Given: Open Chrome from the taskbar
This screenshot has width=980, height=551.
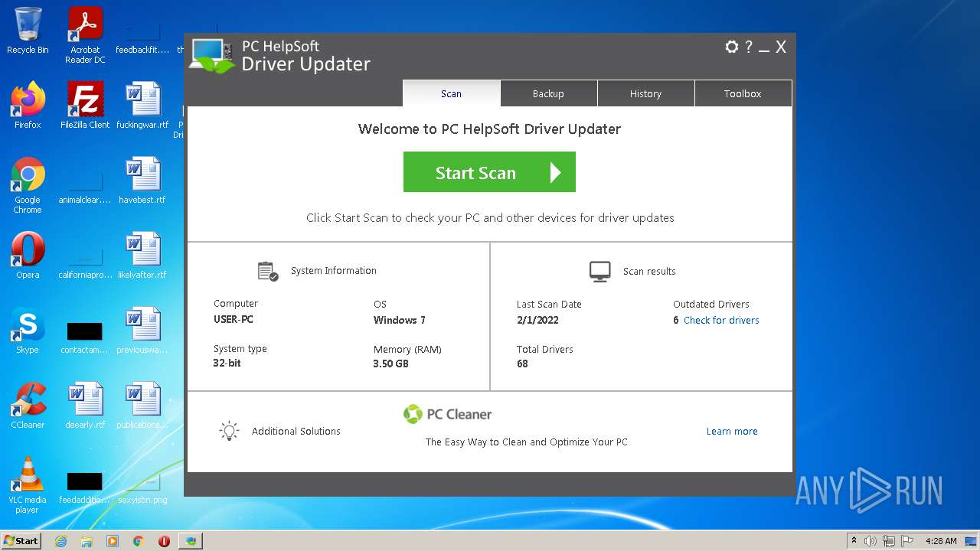Looking at the screenshot, I should (139, 541).
